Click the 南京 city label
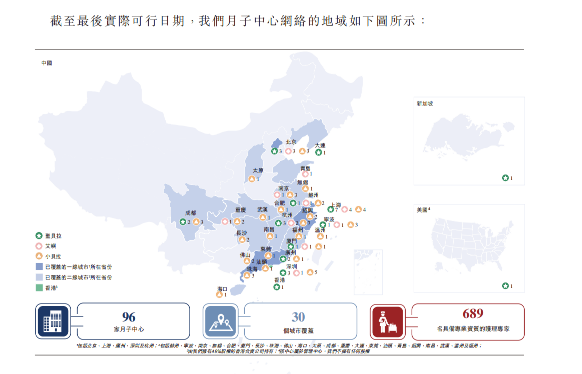Viewport: 582px width, 374px height. pos(284,188)
